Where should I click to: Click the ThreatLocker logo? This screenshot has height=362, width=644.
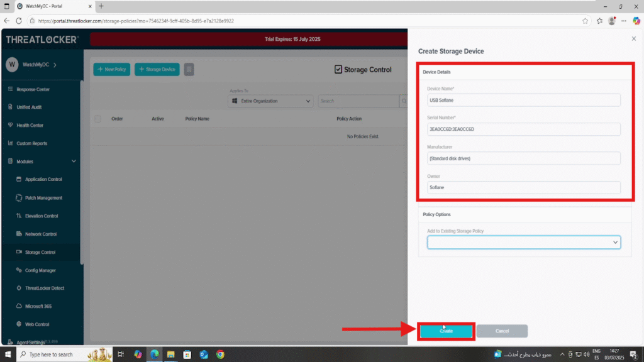tap(42, 40)
